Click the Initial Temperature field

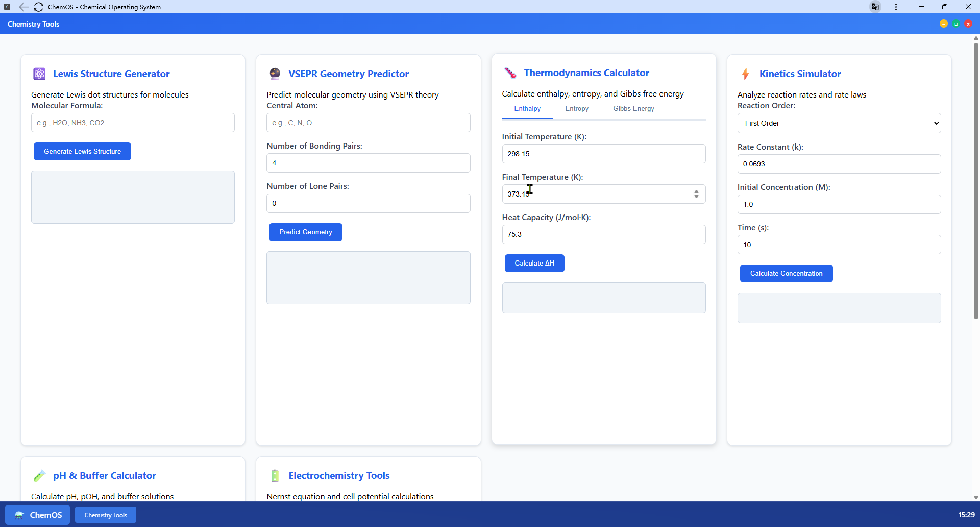click(x=604, y=154)
